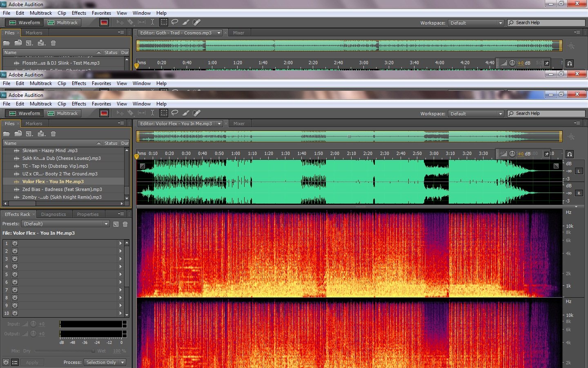Click the volume knob on the Volor Flex HUD
The height and width of the screenshot is (368, 588).
point(512,154)
